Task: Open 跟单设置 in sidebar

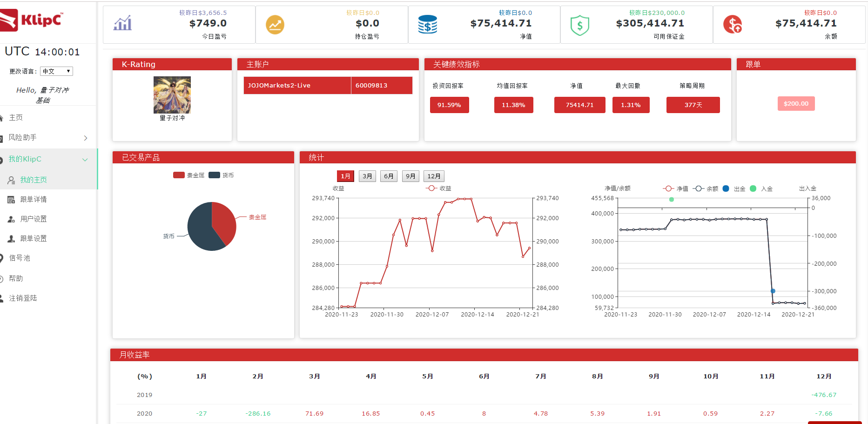Action: (x=33, y=238)
